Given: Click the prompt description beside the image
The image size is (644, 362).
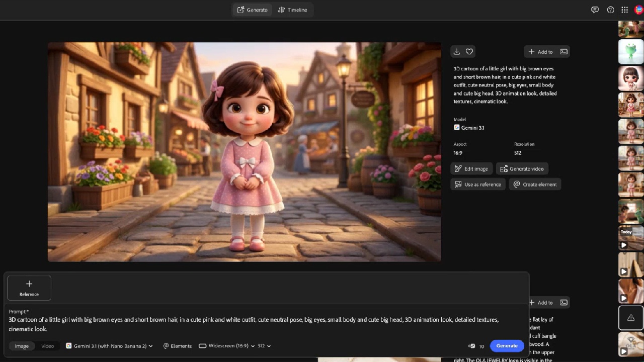Looking at the screenshot, I should point(505,85).
